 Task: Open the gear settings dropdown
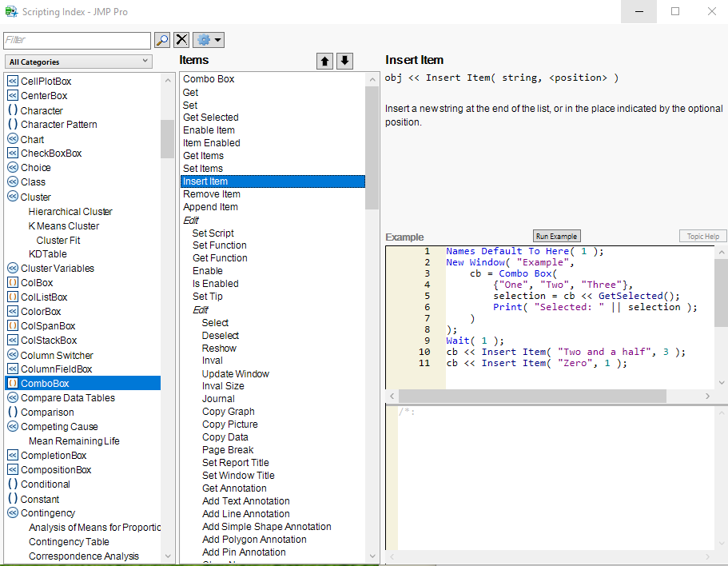[208, 40]
